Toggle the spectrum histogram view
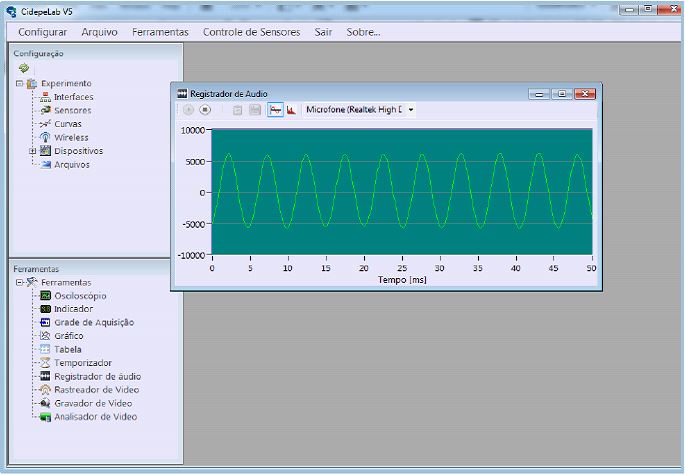 click(x=291, y=110)
